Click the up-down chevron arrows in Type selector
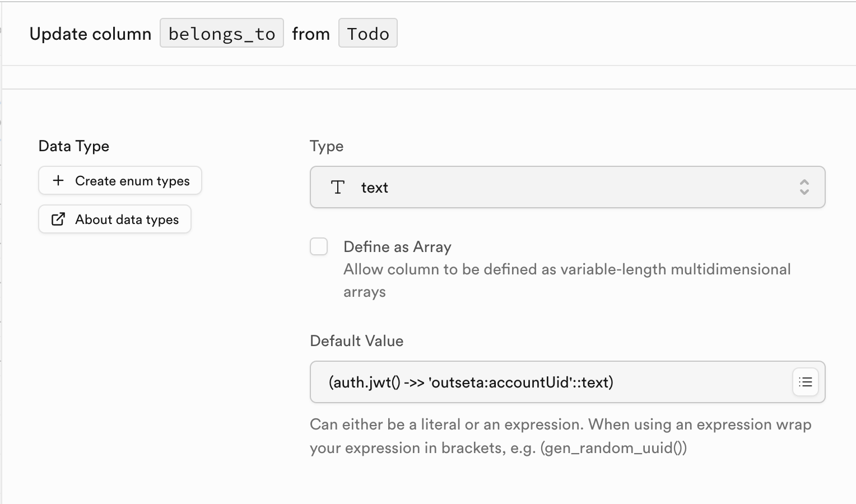Viewport: 856px width, 504px height. click(804, 187)
